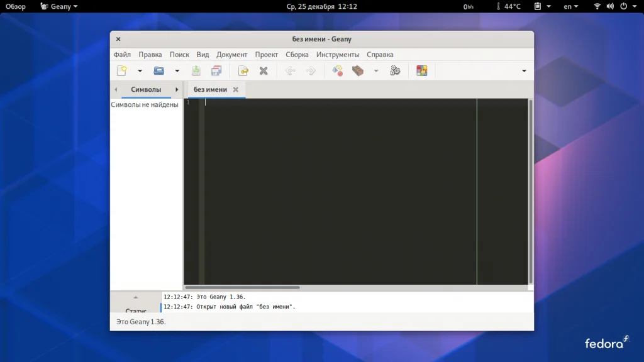
Task: Open the toolbar overflow arrow at far right
Action: [524, 71]
